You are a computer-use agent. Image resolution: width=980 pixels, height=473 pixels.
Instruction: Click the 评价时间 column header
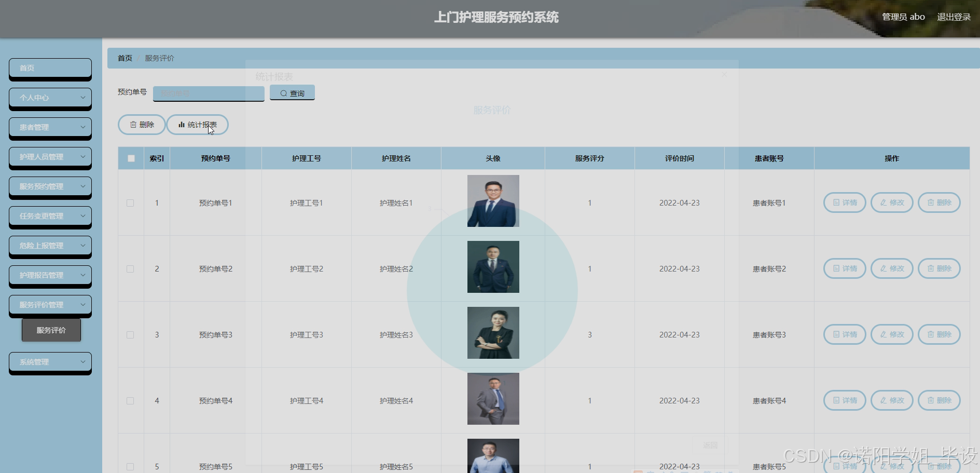(x=680, y=158)
